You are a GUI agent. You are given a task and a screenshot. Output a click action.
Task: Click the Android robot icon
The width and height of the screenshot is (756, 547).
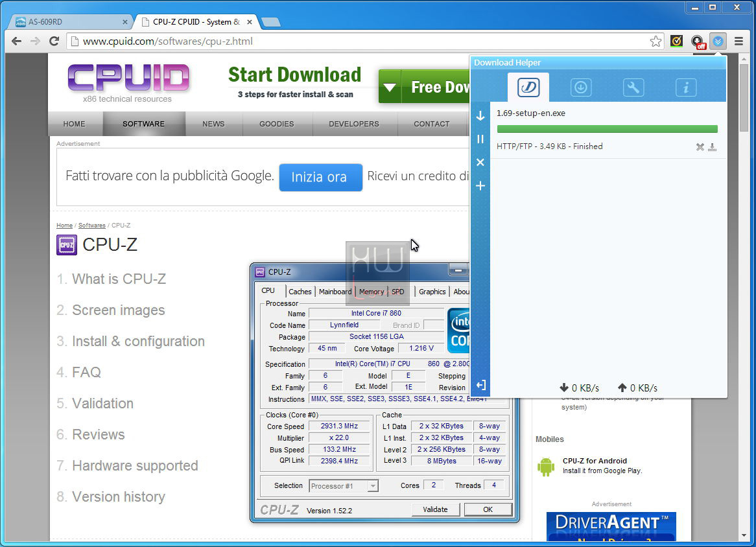[x=546, y=467]
